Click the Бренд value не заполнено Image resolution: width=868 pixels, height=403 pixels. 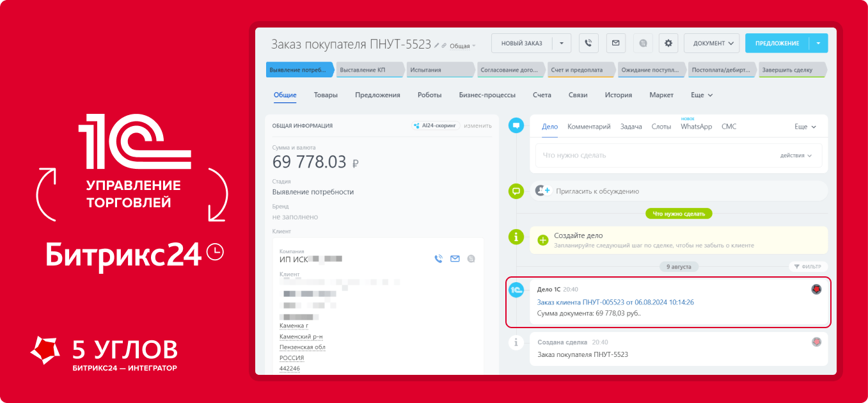pos(295,217)
